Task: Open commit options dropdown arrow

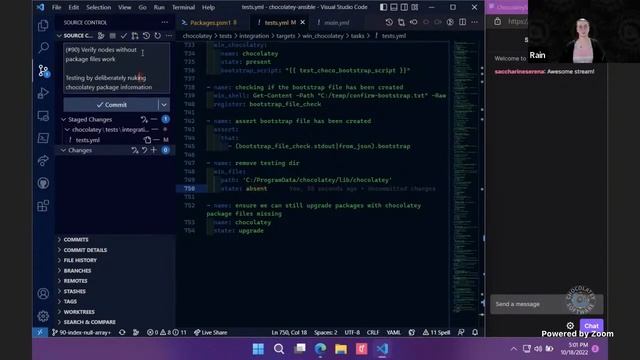Action: click(164, 105)
